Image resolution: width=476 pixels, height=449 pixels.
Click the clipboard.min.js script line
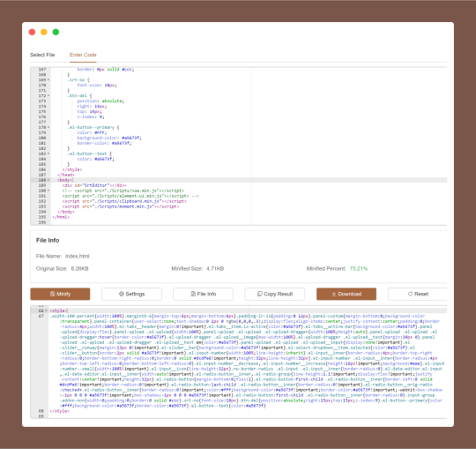[124, 201]
